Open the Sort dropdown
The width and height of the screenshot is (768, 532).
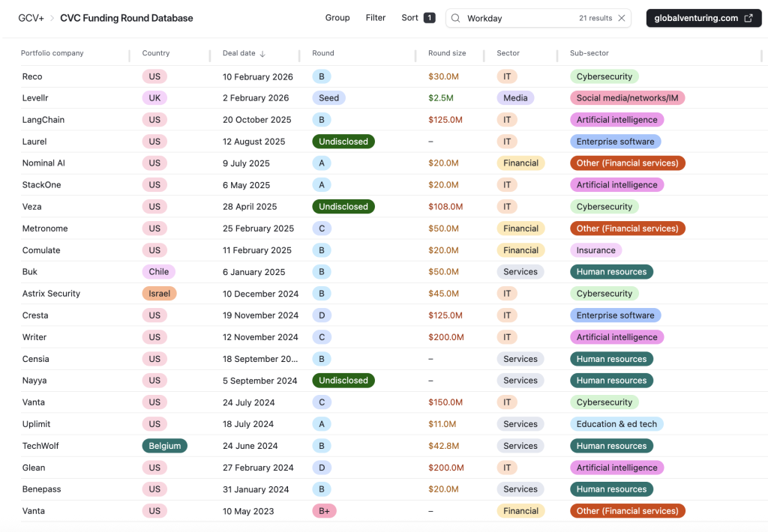click(x=408, y=17)
